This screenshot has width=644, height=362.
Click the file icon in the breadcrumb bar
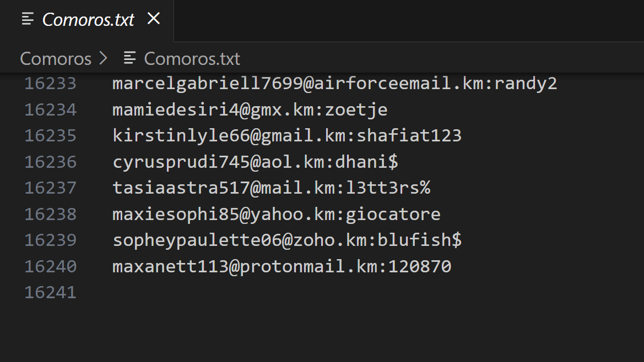[130, 58]
